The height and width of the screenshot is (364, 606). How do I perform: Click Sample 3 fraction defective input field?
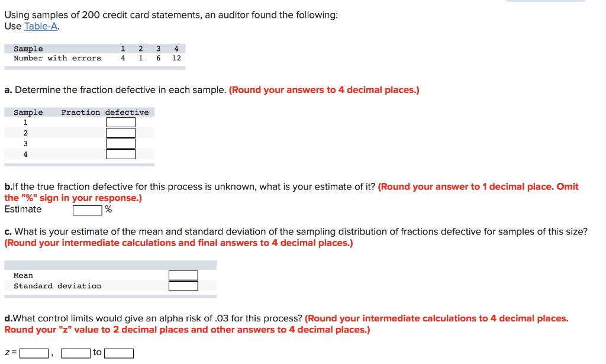pos(120,143)
